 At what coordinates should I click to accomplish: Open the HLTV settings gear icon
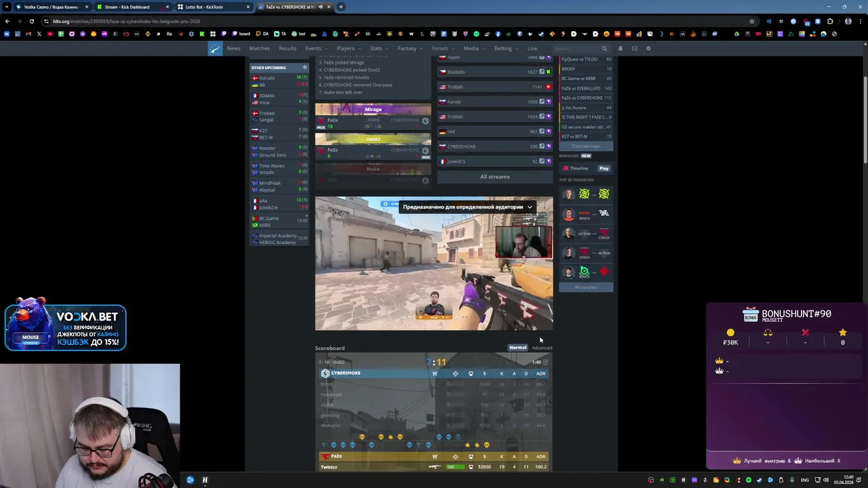coord(648,49)
